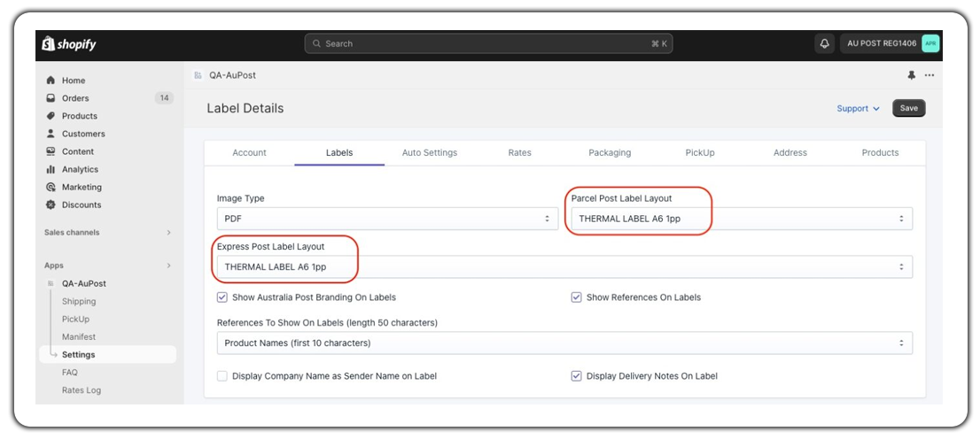This screenshot has width=980, height=439.
Task: Click the Discounts badge icon
Action: tap(51, 204)
